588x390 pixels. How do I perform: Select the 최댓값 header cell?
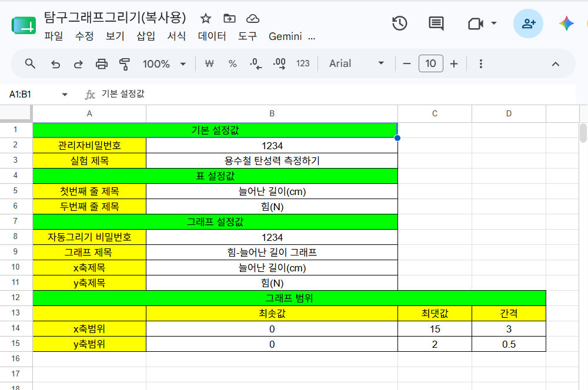click(435, 314)
